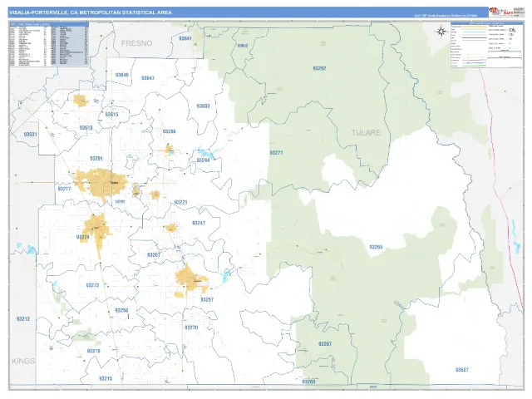Click ZIP code label 93221
Viewport: 532px width, 399px height.
(x=180, y=202)
